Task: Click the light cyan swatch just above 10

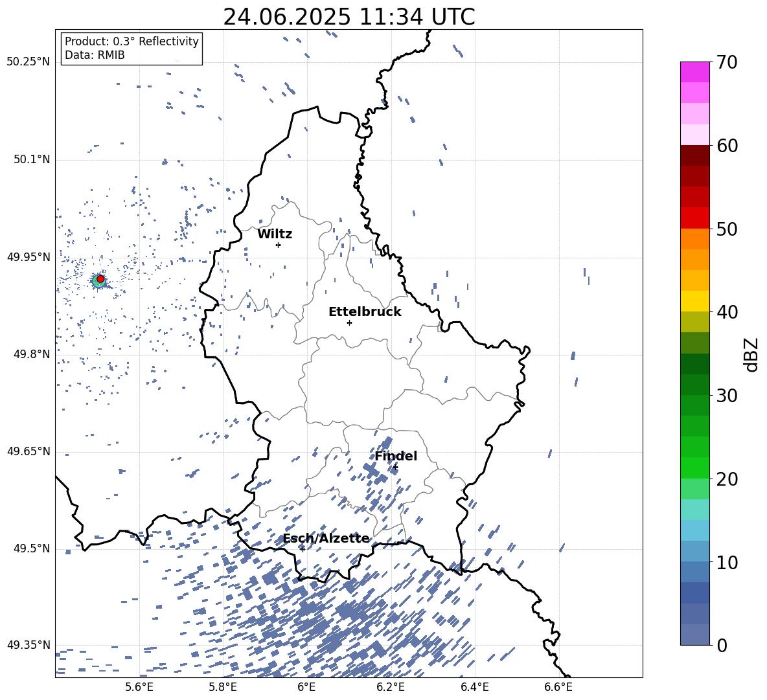Action: pyautogui.click(x=694, y=551)
